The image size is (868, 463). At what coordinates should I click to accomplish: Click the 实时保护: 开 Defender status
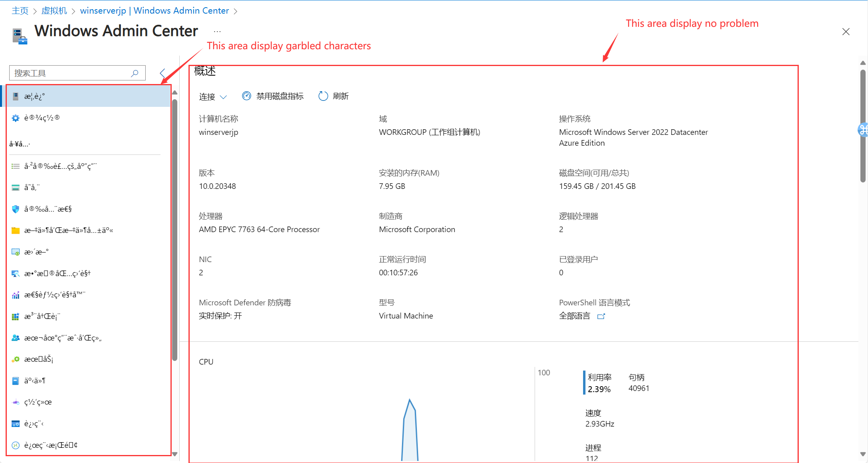point(221,316)
